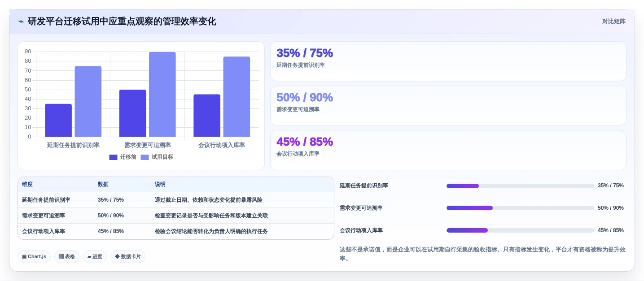Select table cell 延期任务提前识别率
Viewport: 644px width, 281px height.
(46, 200)
